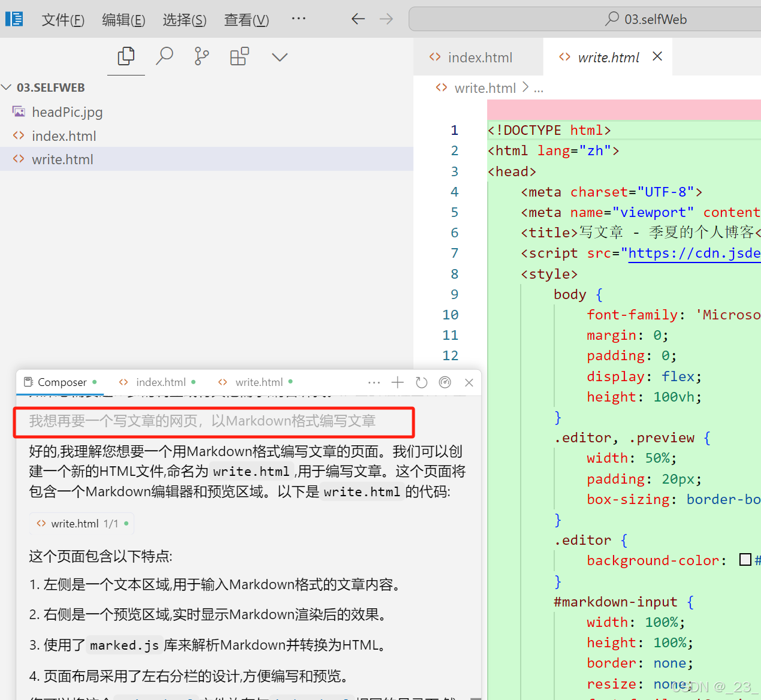This screenshot has width=761, height=700.
Task: Open the Source Control view icon
Action: tap(202, 57)
